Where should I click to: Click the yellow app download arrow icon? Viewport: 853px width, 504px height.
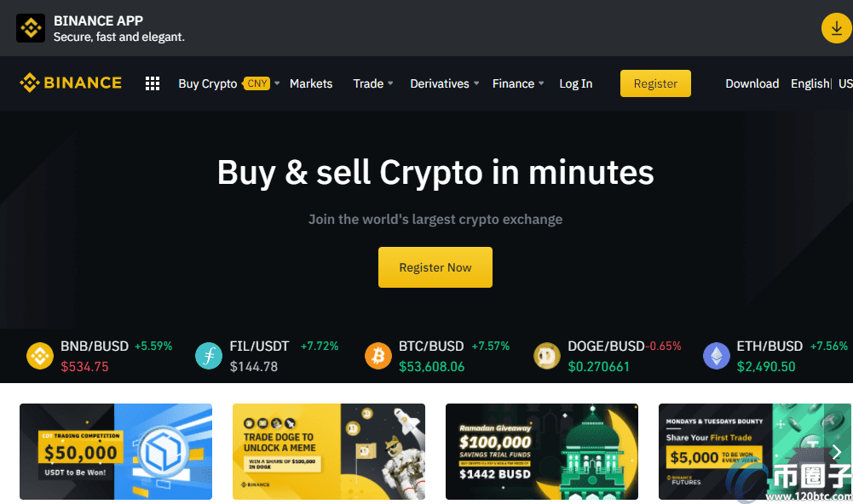pos(836,28)
